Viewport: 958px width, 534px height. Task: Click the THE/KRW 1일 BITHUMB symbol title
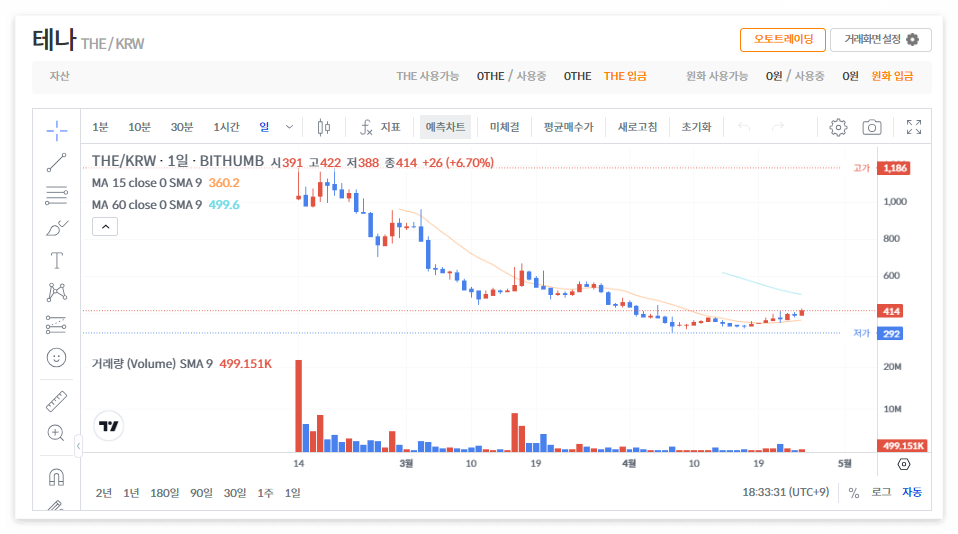pyautogui.click(x=178, y=161)
